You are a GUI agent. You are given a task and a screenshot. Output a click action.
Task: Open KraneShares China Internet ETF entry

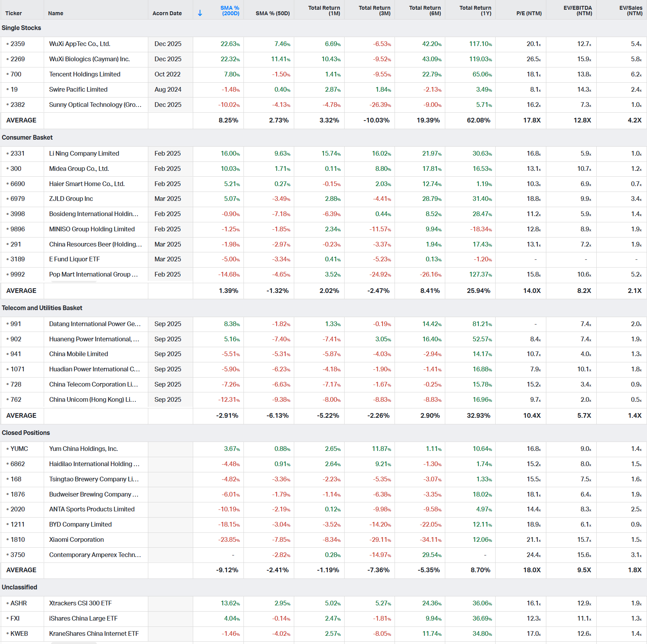coord(94,634)
